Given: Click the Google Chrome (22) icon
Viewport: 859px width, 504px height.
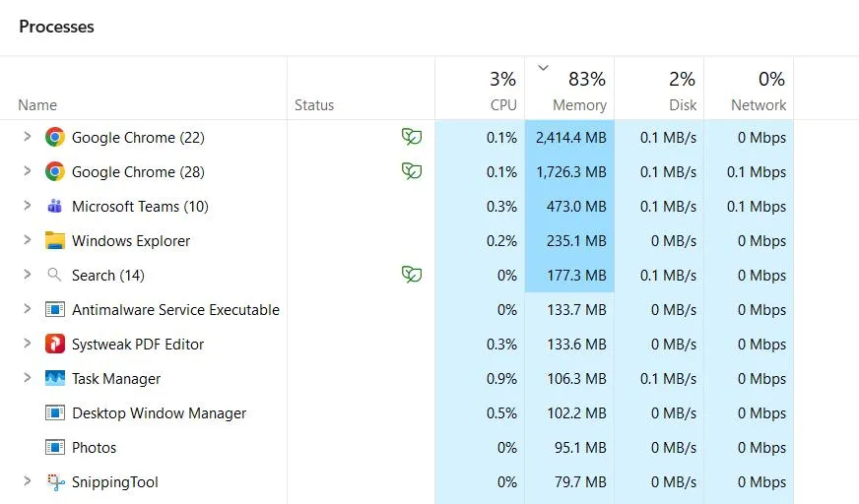Looking at the screenshot, I should pos(55,137).
